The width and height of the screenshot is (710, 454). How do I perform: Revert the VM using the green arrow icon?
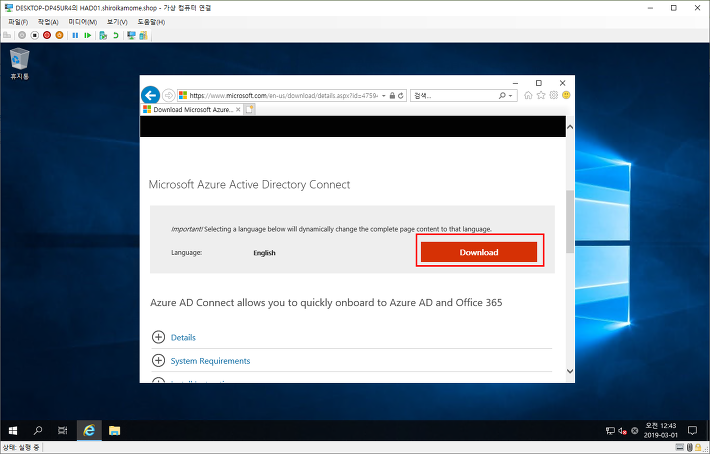pos(115,35)
